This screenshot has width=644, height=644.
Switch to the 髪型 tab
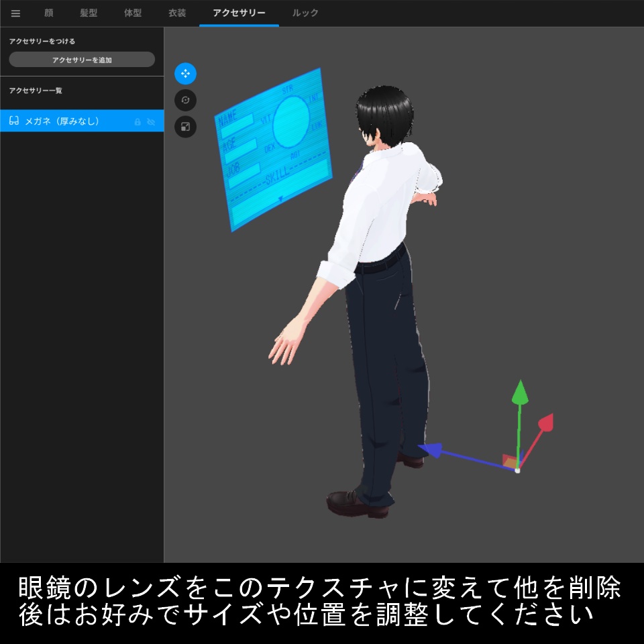89,12
